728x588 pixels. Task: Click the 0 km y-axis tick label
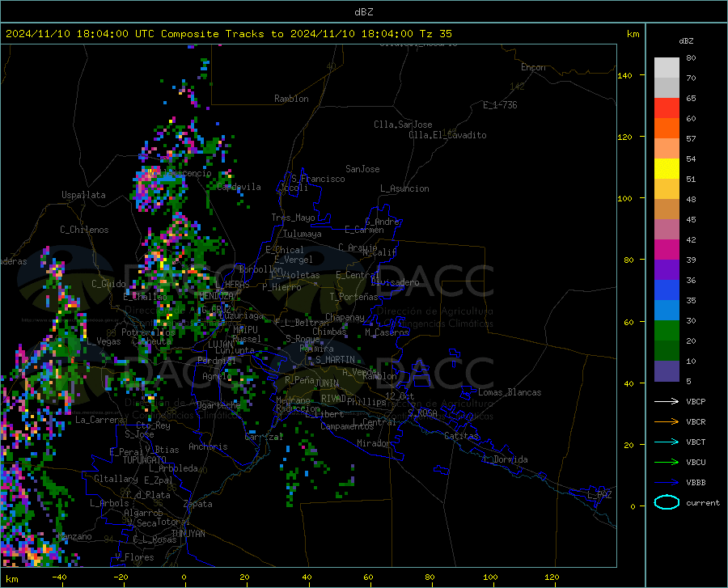633,506
